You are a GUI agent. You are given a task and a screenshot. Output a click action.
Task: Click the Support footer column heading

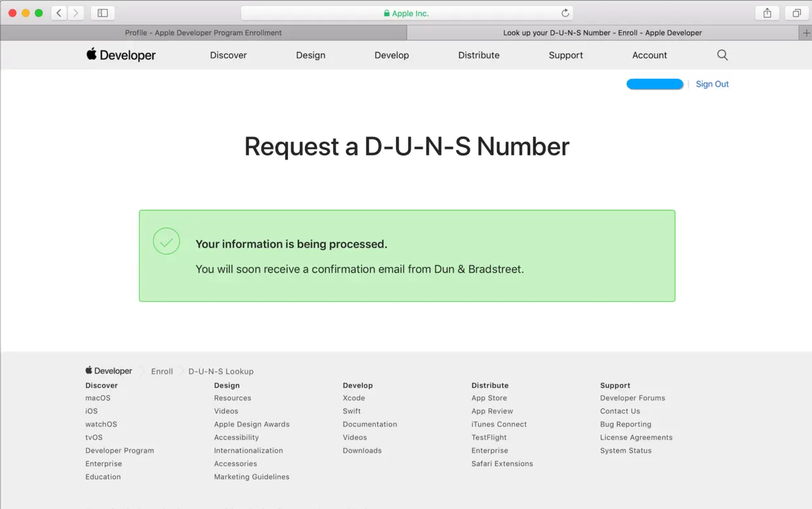tap(615, 386)
